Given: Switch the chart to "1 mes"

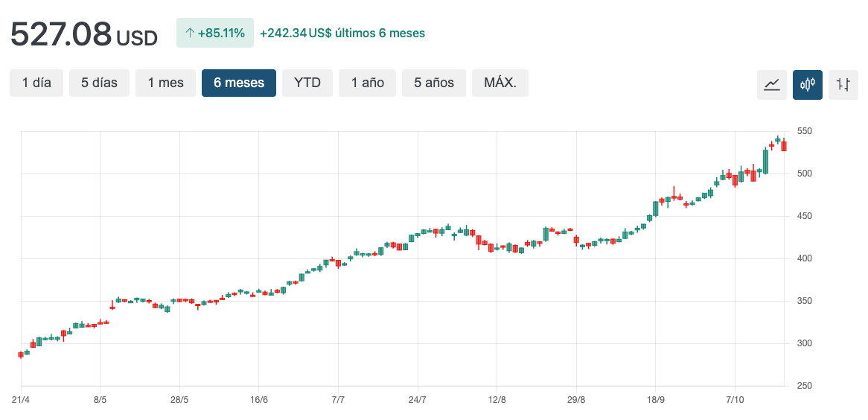Looking at the screenshot, I should click(x=165, y=83).
